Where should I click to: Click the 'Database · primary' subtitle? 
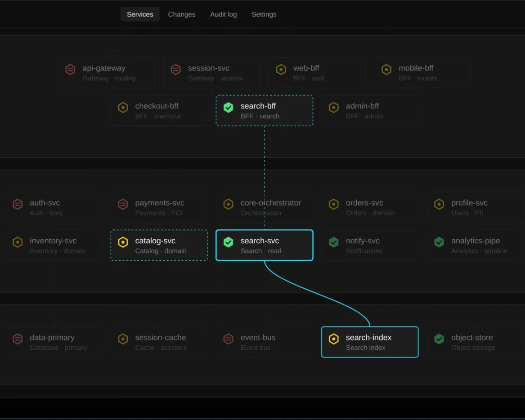pos(58,348)
